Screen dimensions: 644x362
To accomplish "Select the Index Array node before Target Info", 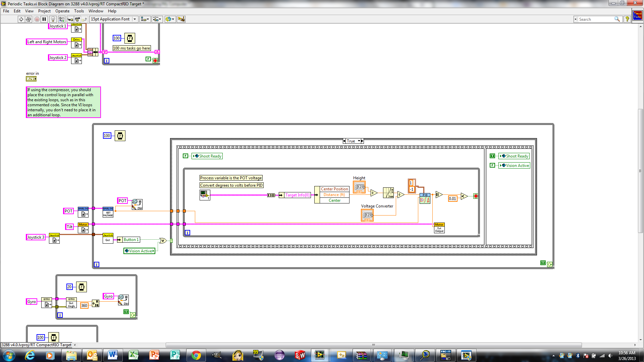I will [x=271, y=195].
